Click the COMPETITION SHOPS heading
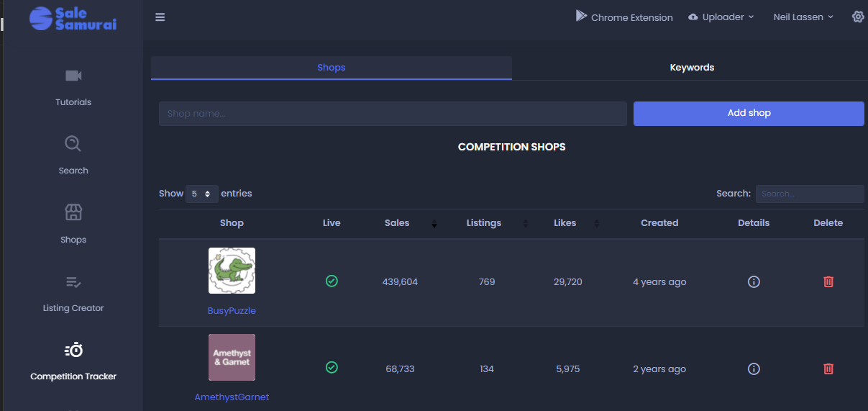Viewport: 868px width, 411px height. 512,147
